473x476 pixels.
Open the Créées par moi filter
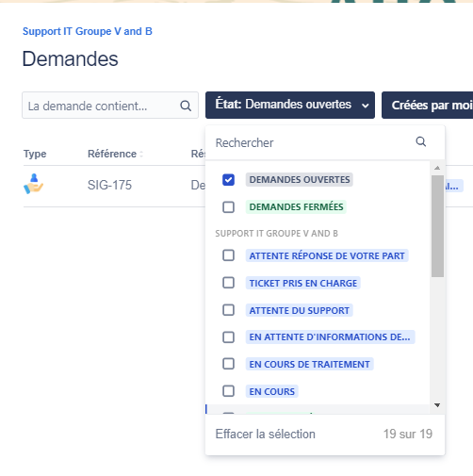point(427,105)
